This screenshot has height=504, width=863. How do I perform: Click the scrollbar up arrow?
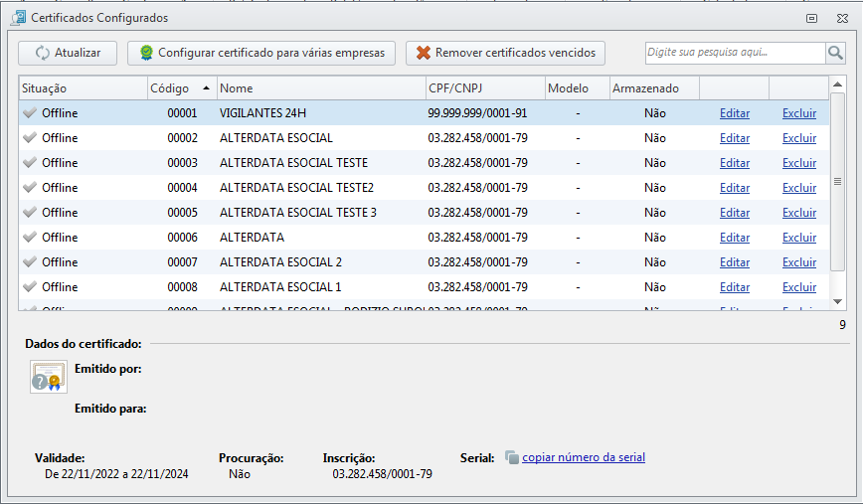click(837, 84)
